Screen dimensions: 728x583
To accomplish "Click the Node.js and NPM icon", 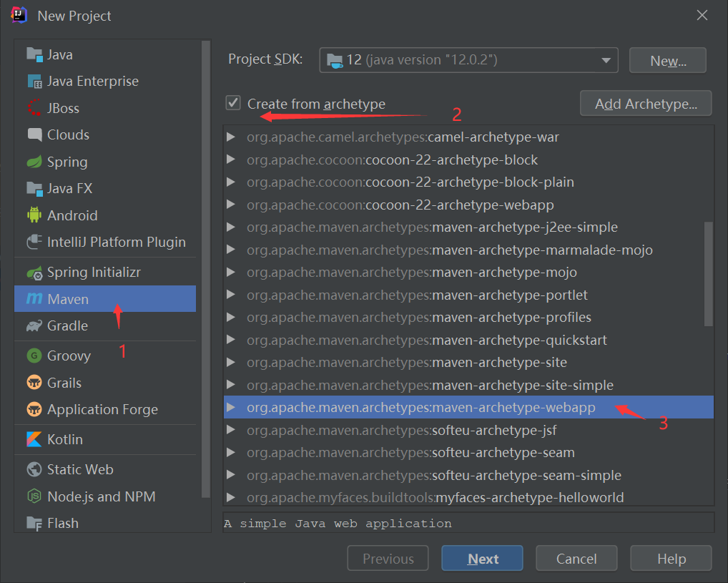I will [34, 496].
